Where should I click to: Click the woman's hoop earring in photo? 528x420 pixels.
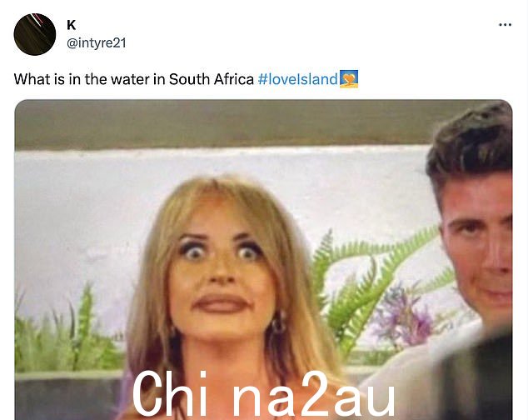[x=278, y=323]
